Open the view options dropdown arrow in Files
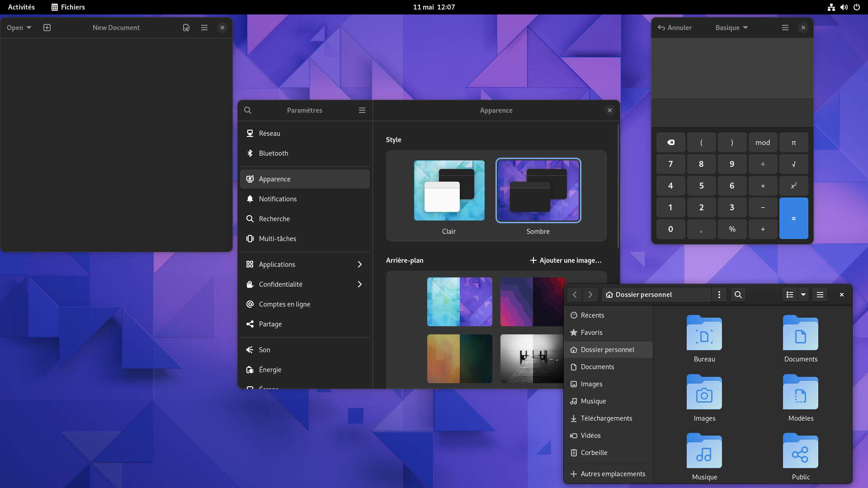The image size is (868, 488). point(803,295)
